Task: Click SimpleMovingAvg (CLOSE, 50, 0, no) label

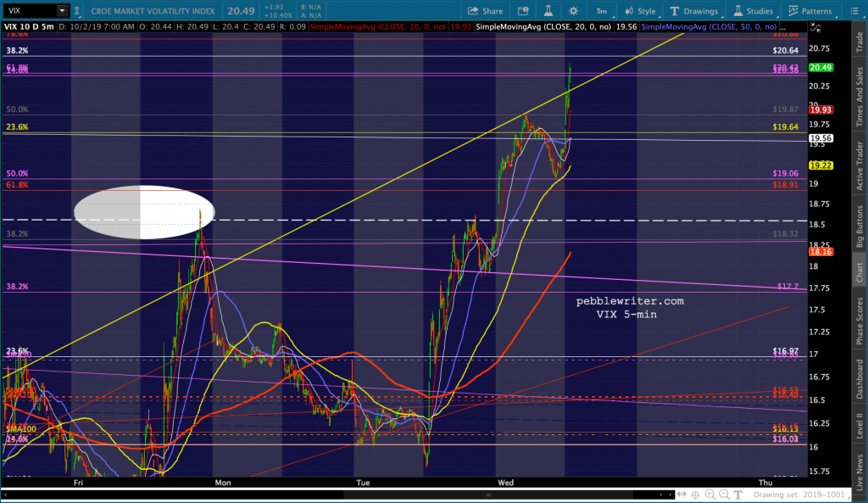Action: coord(709,26)
